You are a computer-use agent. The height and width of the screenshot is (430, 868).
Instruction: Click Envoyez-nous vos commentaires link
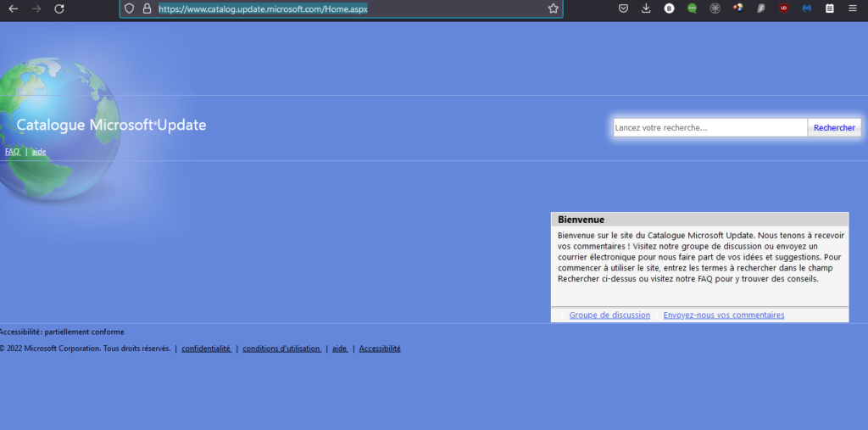[724, 315]
